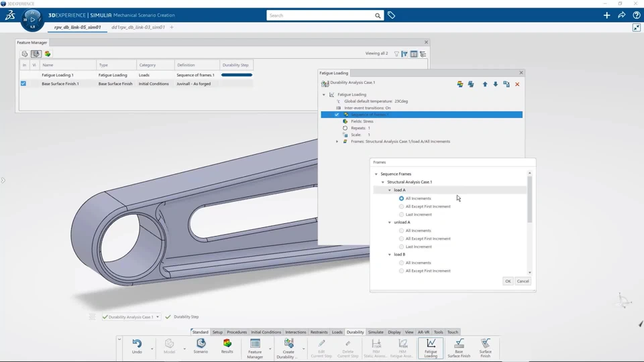Select Last Increment under unload A

point(402,247)
